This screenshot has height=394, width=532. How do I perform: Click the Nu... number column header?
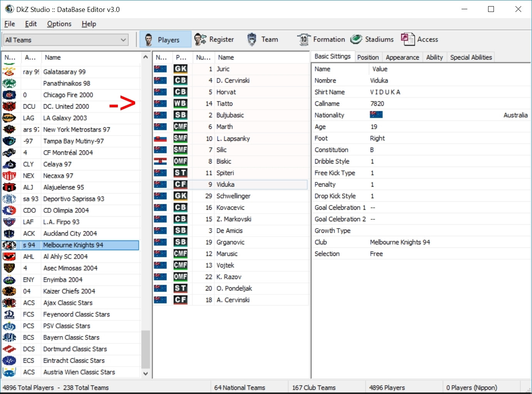(203, 57)
